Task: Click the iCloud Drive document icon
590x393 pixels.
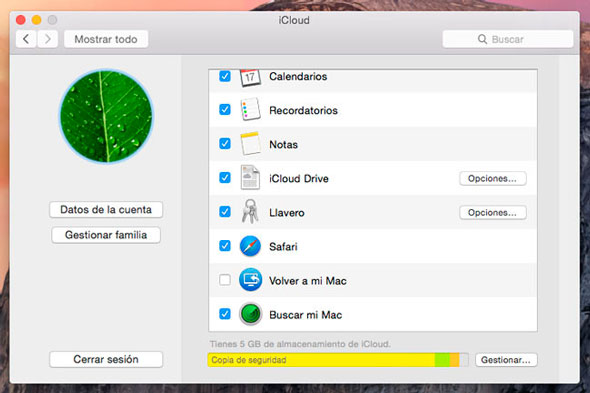Action: (250, 177)
